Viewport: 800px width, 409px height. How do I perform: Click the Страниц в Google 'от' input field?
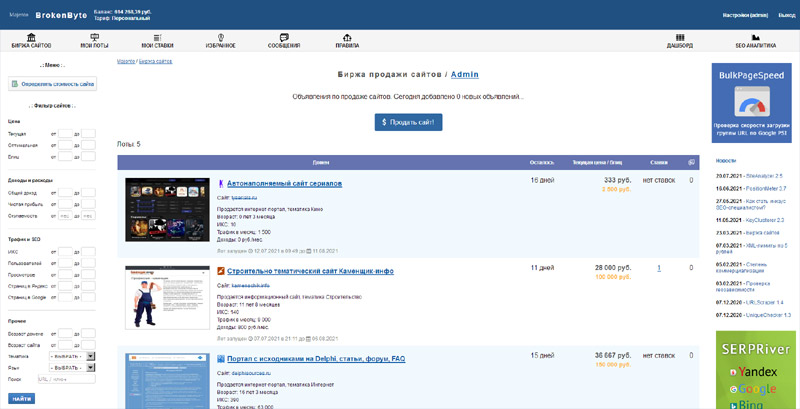point(65,297)
